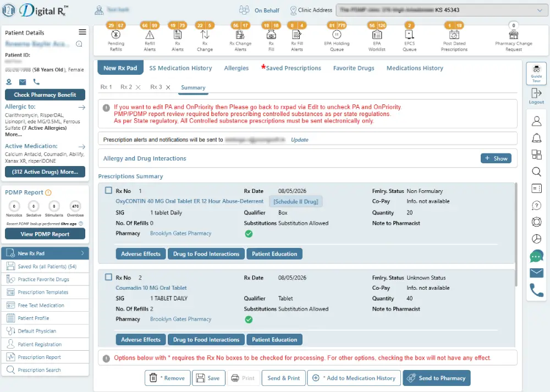Click patient phone icon
The width and height of the screenshot is (550, 392).
[x=36, y=82]
